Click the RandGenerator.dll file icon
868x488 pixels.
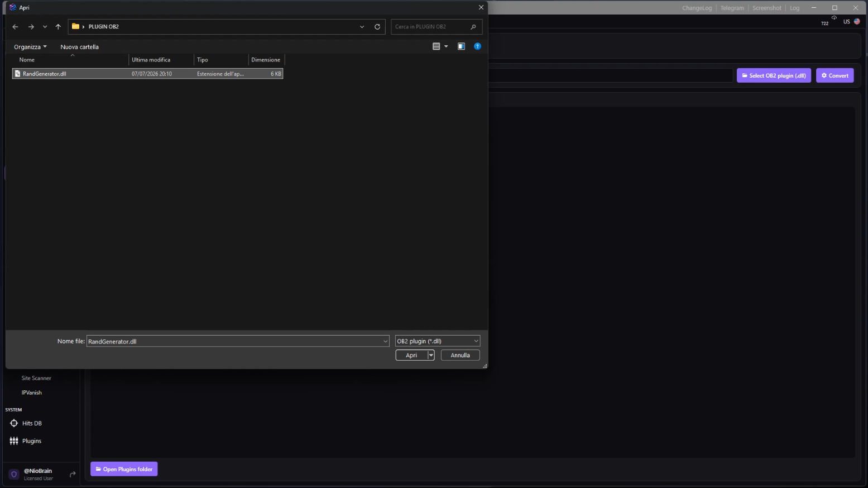[x=17, y=74]
